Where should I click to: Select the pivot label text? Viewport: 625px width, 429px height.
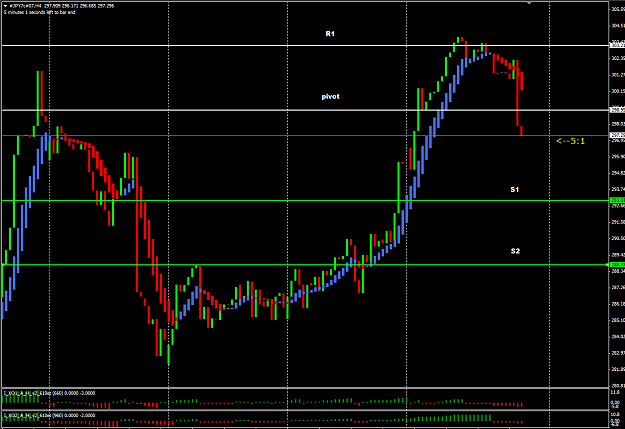click(330, 96)
